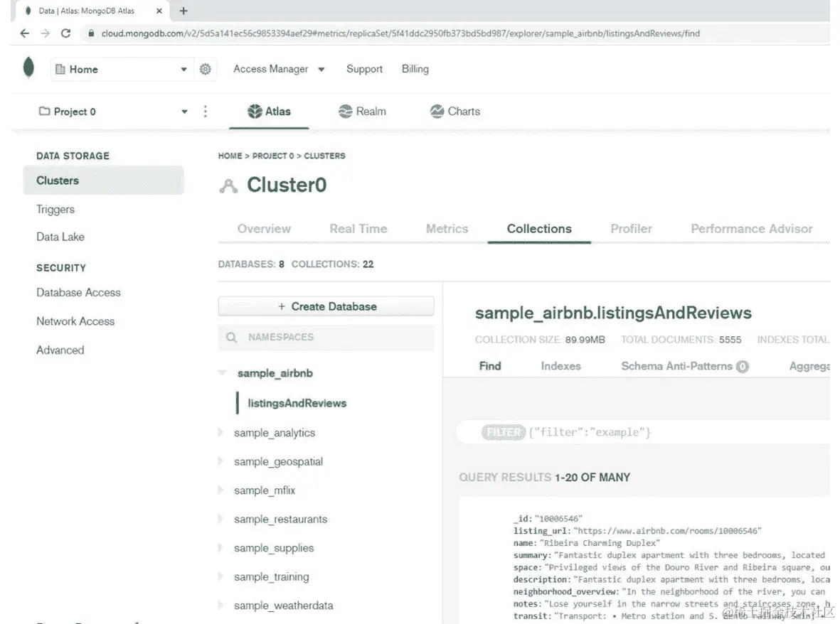Image resolution: width=840 pixels, height=624 pixels.
Task: Click the Cluster0 cluster icon
Action: (228, 185)
